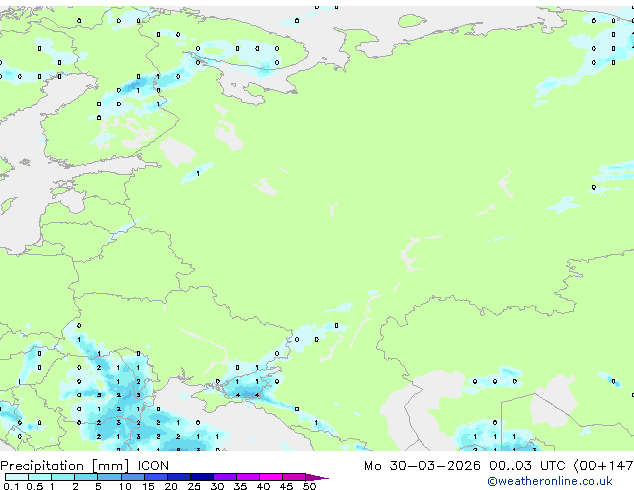The image size is (634, 490).
Task: Click the "Mo 30-03-2026" date text
Action: pyautogui.click(x=422, y=466)
